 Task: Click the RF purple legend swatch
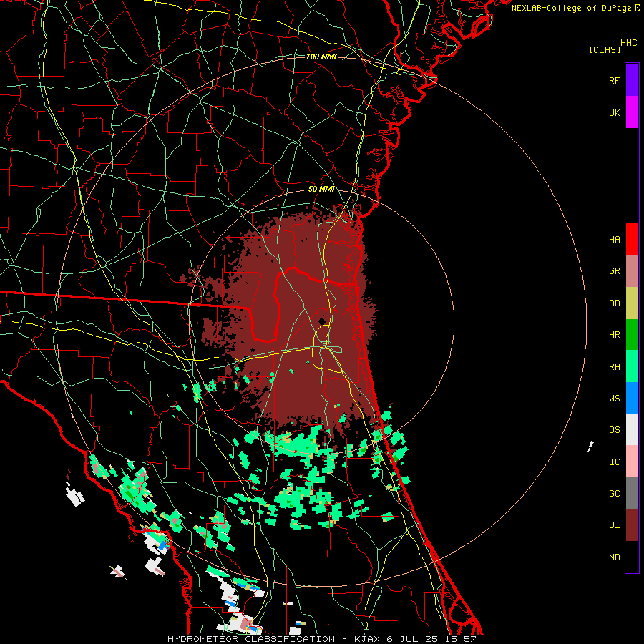point(632,80)
